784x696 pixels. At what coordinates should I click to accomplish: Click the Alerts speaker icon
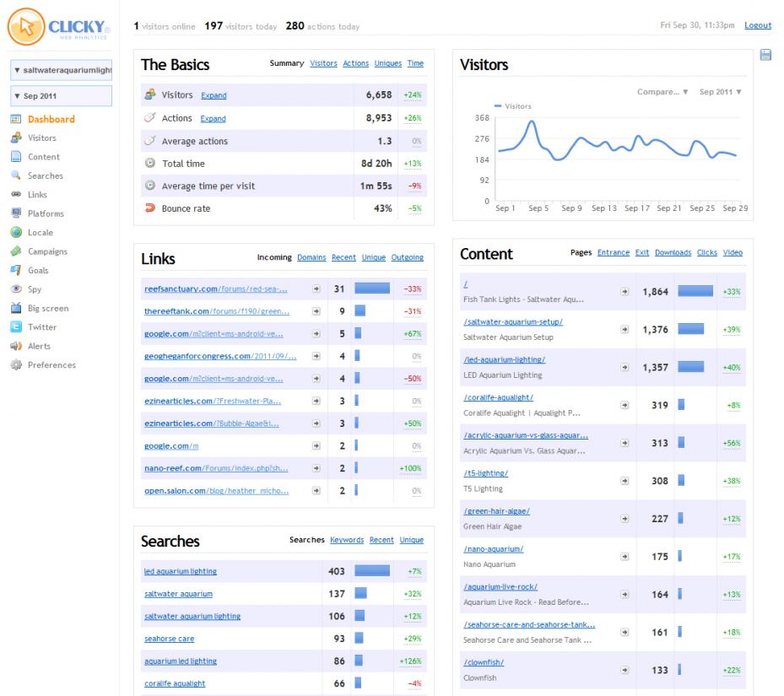[x=17, y=346]
